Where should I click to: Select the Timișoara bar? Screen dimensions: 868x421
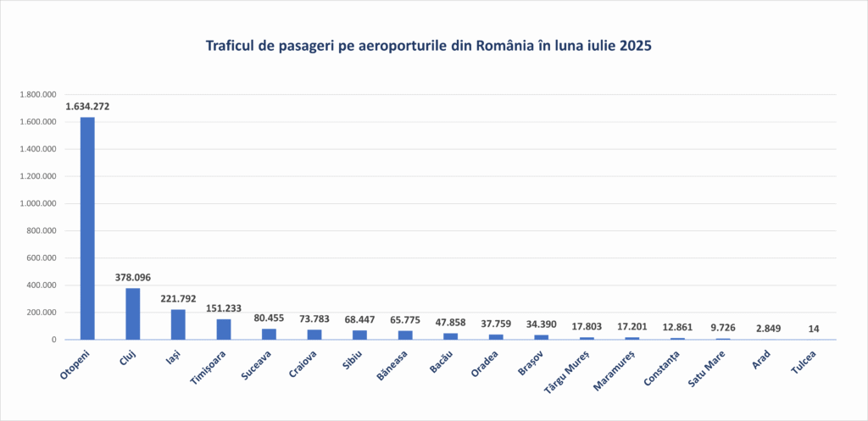[224, 330]
